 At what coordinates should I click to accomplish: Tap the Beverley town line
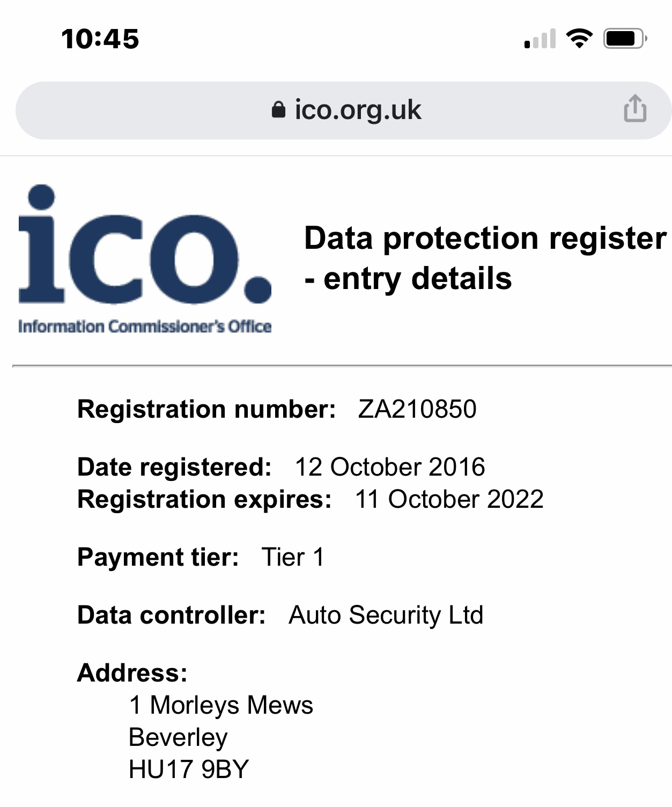[x=178, y=737]
